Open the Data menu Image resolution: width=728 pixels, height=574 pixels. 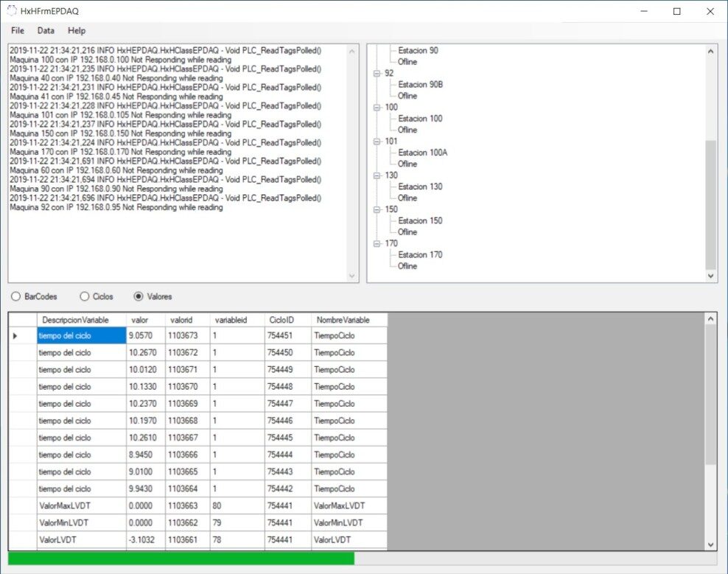click(x=46, y=31)
